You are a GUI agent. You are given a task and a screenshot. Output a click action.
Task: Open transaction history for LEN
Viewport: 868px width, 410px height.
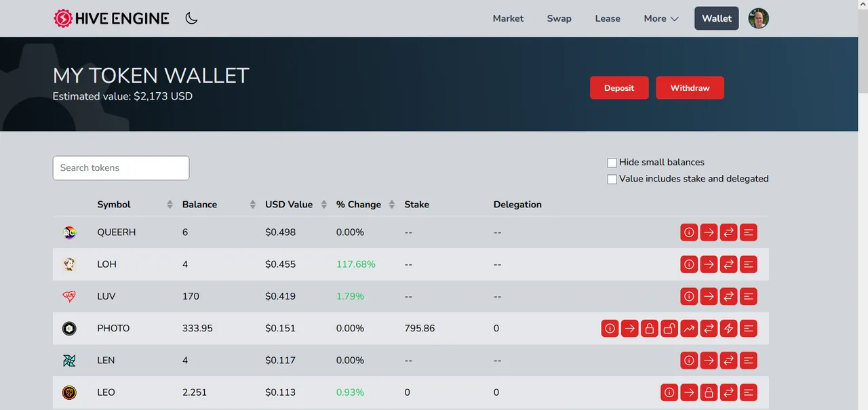pyautogui.click(x=748, y=361)
